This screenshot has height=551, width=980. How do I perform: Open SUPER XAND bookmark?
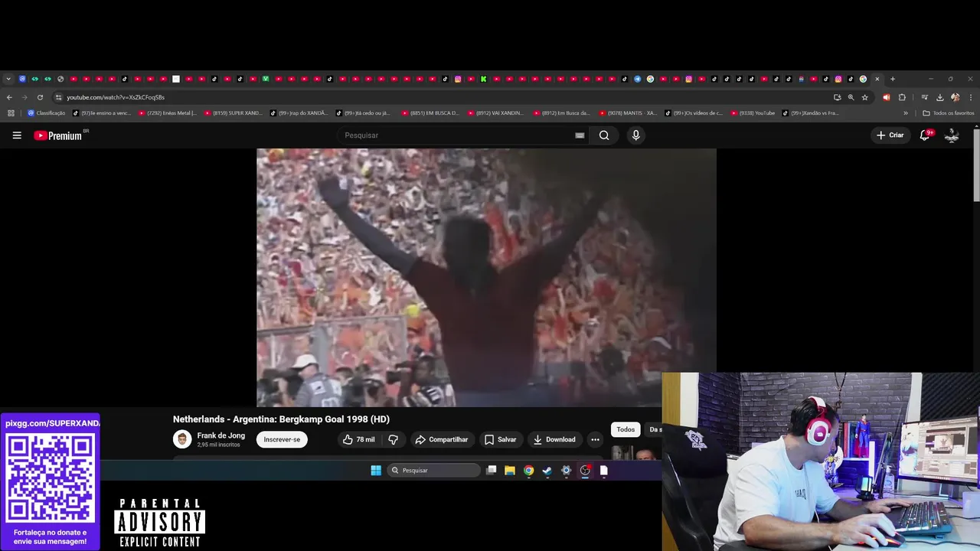[x=234, y=113]
